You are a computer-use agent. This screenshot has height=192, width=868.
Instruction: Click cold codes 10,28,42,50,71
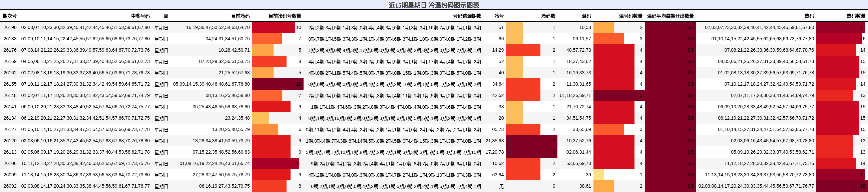[x=234, y=50]
